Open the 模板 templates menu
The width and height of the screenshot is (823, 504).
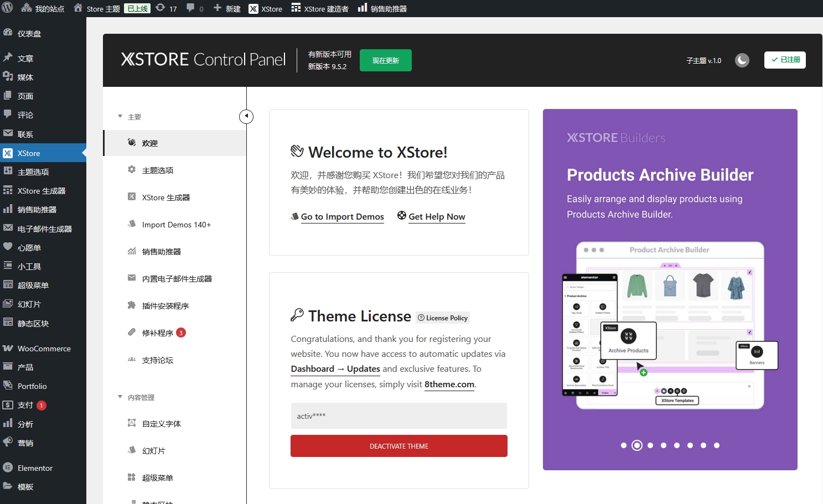coord(43,487)
